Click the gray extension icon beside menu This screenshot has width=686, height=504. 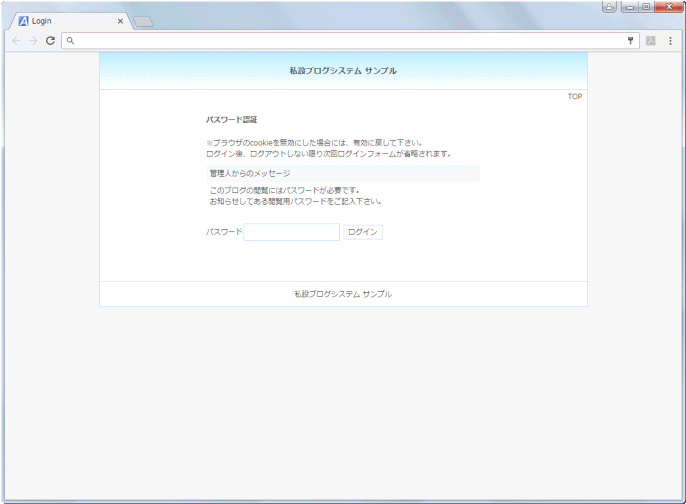pos(651,41)
